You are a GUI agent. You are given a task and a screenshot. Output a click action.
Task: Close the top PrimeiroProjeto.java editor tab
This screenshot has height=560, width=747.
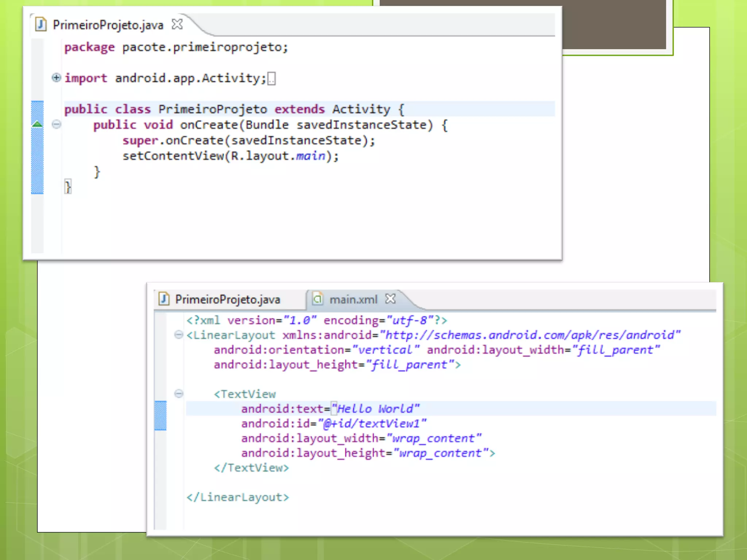(x=177, y=24)
